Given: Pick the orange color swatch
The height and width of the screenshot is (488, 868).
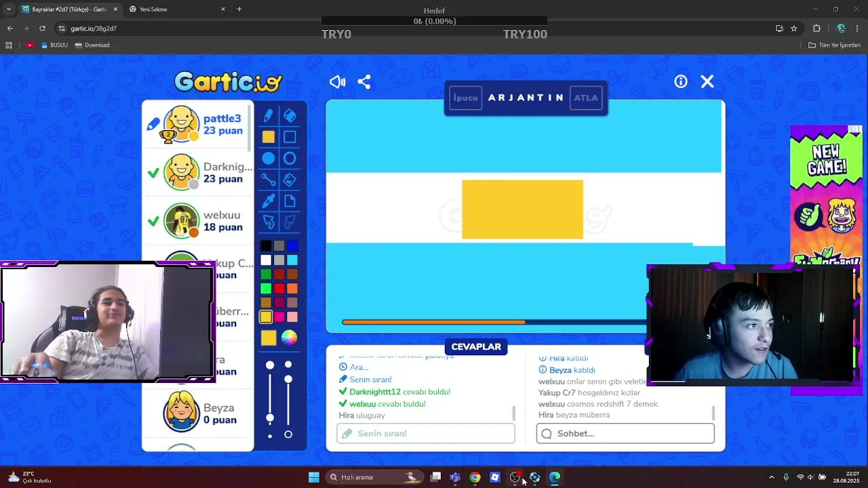Looking at the screenshot, I should coord(292,289).
